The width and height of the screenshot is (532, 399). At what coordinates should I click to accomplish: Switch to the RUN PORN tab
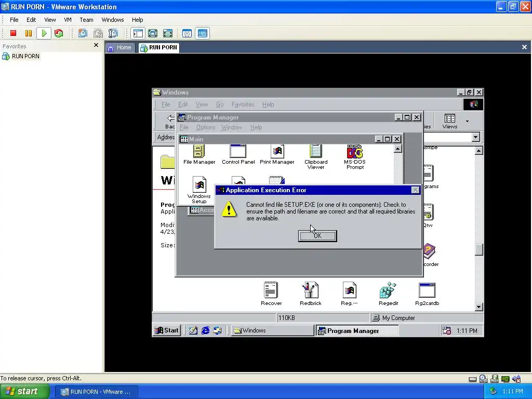point(159,47)
